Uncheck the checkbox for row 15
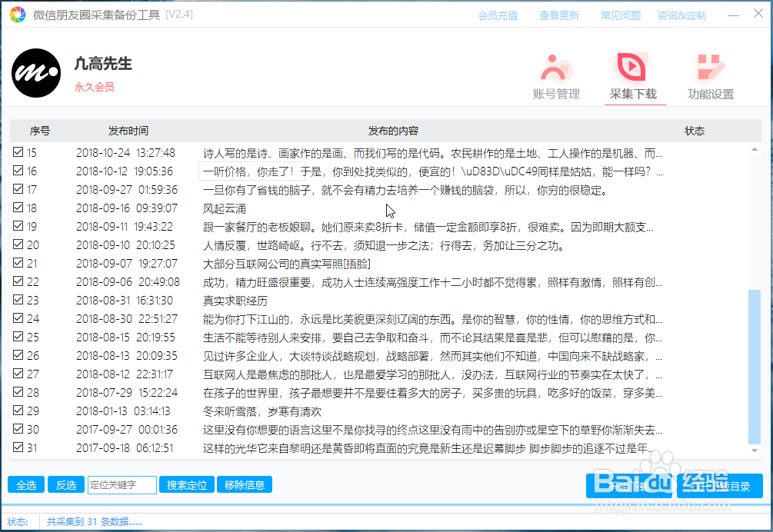 (18, 151)
